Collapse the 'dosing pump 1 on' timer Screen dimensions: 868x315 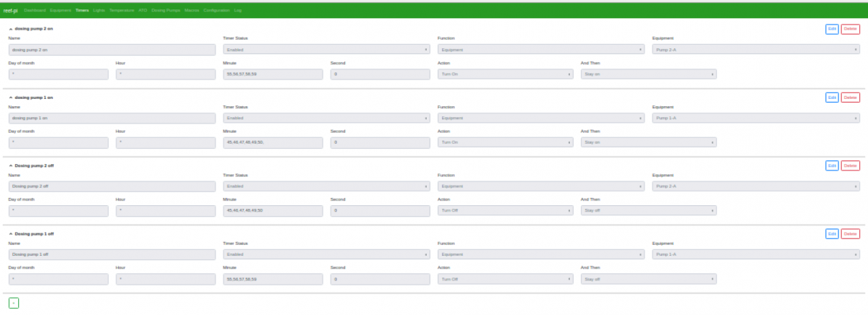10,98
